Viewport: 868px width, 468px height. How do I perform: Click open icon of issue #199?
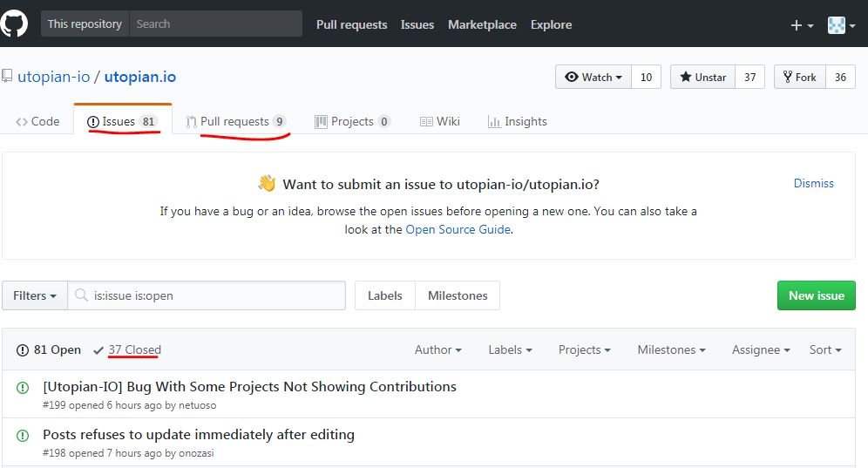23,388
